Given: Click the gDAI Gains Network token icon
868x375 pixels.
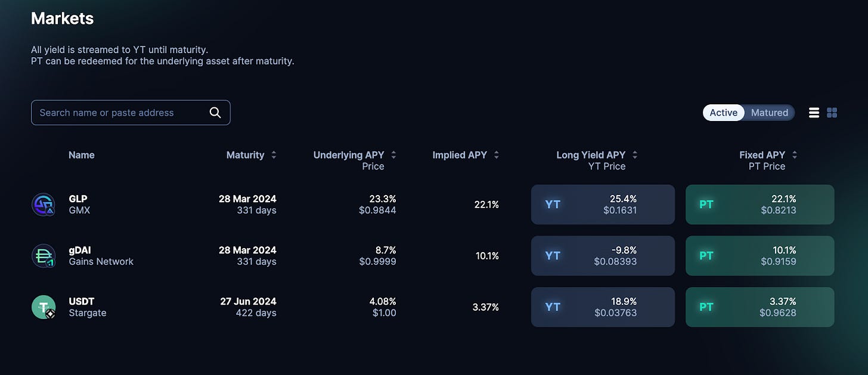Looking at the screenshot, I should (44, 256).
